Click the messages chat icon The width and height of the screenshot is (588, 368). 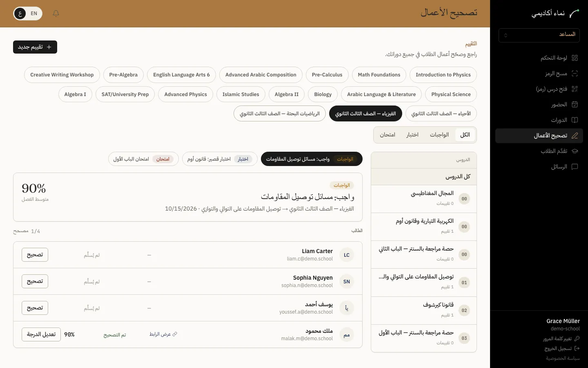point(575,167)
